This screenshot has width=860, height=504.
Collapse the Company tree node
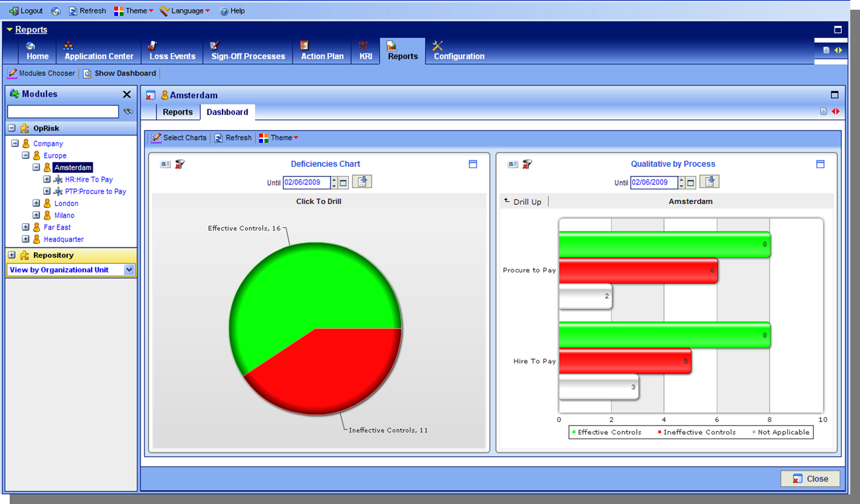pyautogui.click(x=15, y=144)
